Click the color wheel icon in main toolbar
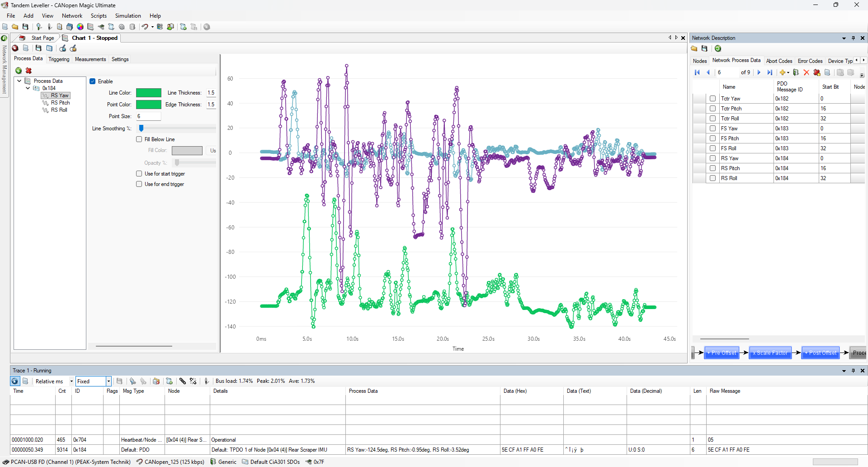This screenshot has width=868, height=467. 80,27
